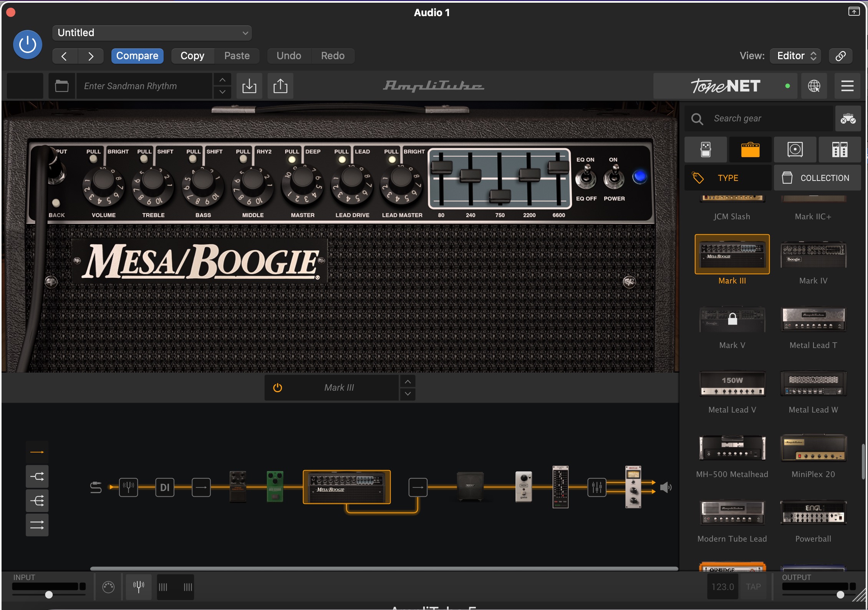Select the cabinet block in signal chain
The width and height of the screenshot is (868, 610).
(x=470, y=487)
